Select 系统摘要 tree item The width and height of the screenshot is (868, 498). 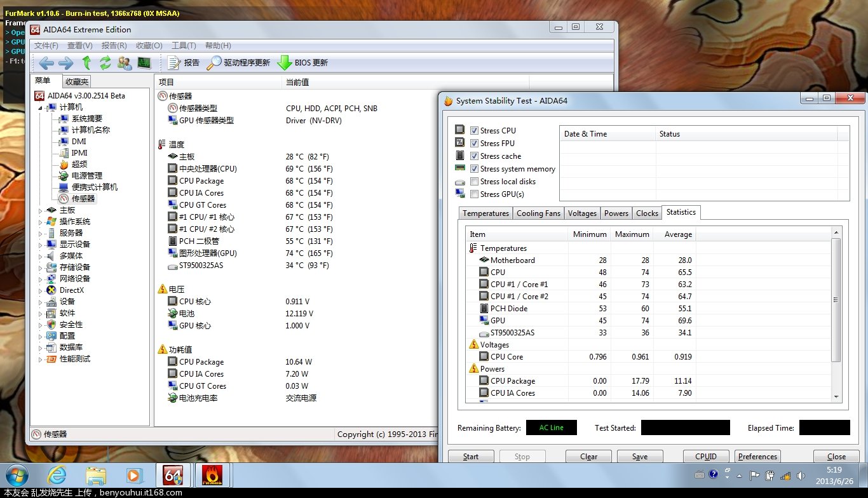(x=87, y=119)
